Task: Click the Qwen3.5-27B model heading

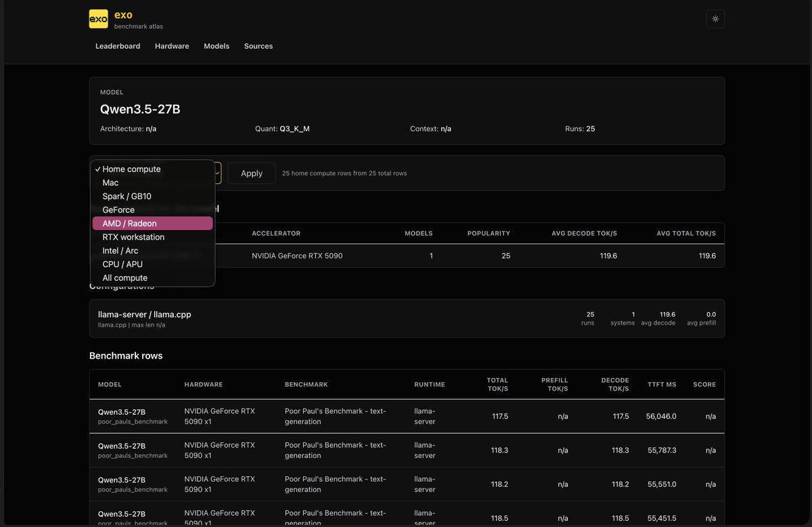Action: tap(140, 109)
